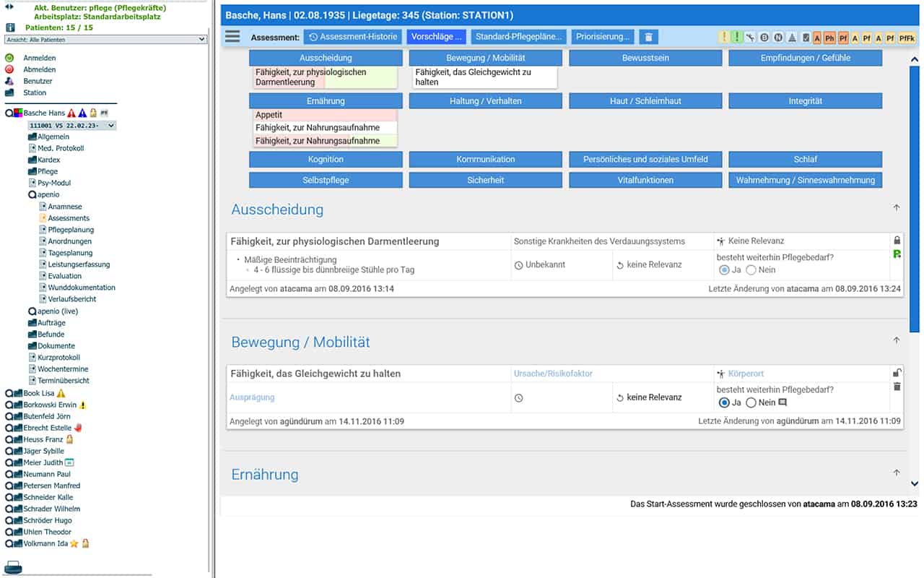This screenshot has width=924, height=578.
Task: Select Nein for Pflegebedarf under Bewegung / Mobilität
Action: (751, 402)
